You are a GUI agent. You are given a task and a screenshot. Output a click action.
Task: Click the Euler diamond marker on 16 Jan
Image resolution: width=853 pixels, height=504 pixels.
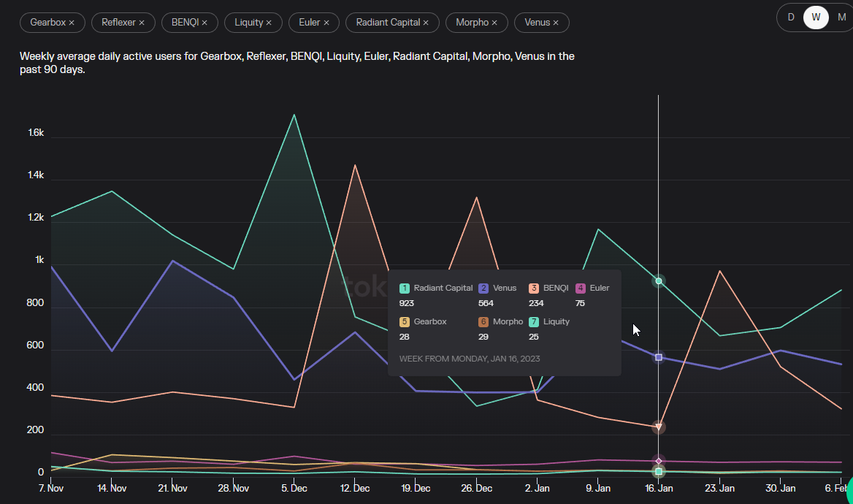[x=659, y=461]
